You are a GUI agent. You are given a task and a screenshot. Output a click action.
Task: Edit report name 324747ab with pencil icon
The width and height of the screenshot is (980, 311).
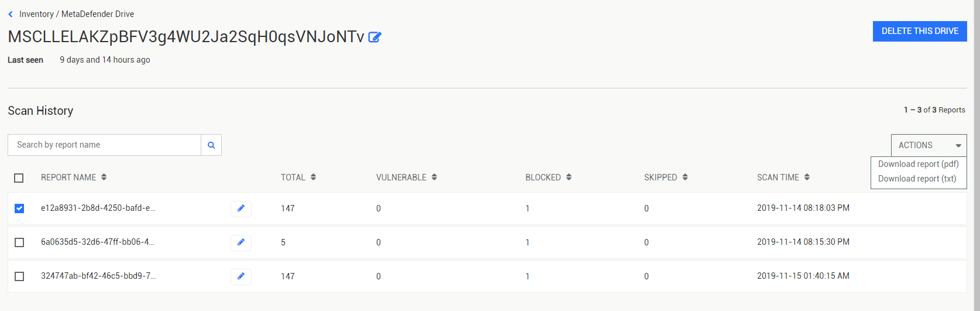point(241,276)
